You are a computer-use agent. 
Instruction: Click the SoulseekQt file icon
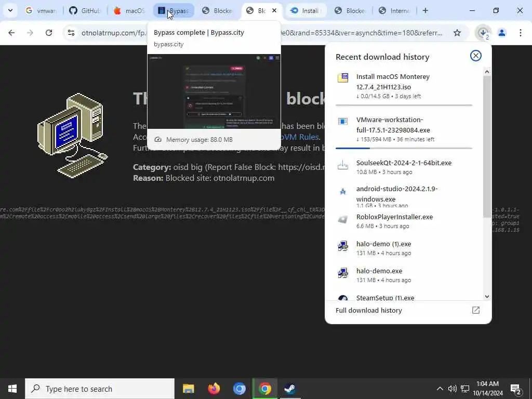point(343,165)
